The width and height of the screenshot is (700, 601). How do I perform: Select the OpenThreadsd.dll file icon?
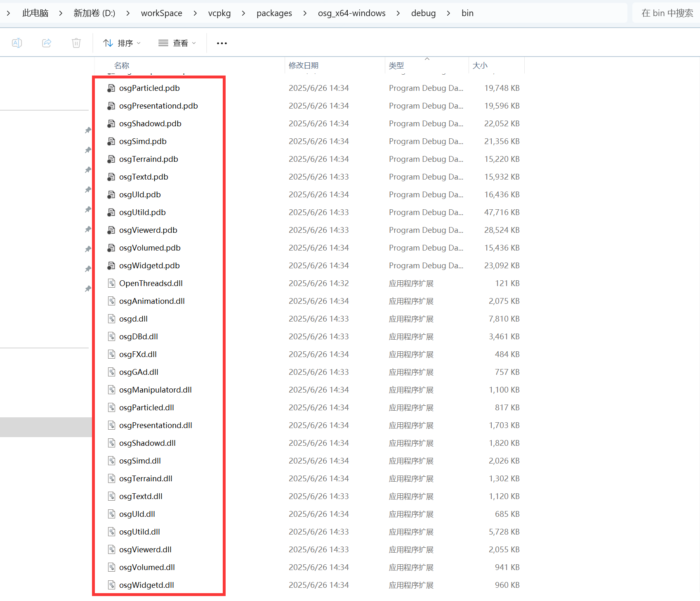coord(111,283)
